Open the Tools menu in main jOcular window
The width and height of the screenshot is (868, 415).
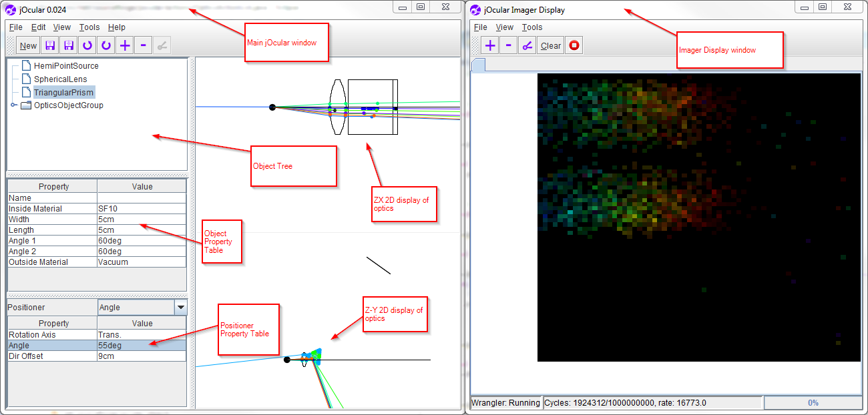pos(89,27)
